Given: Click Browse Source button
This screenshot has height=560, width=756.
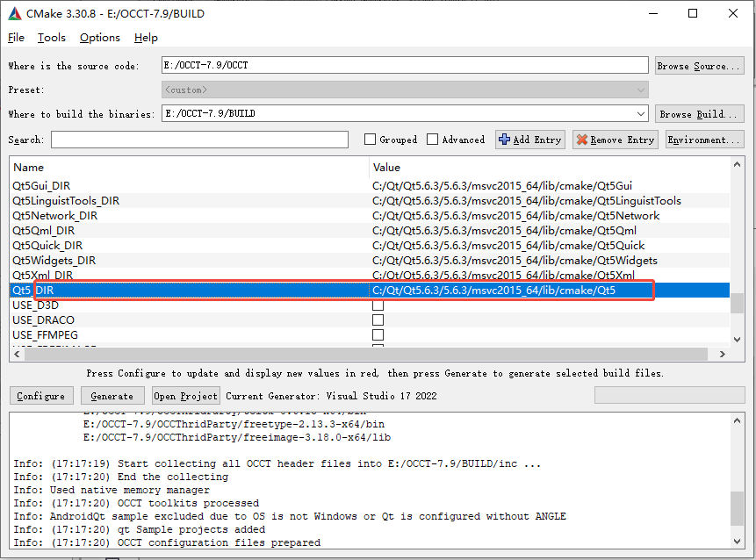Looking at the screenshot, I should (699, 66).
